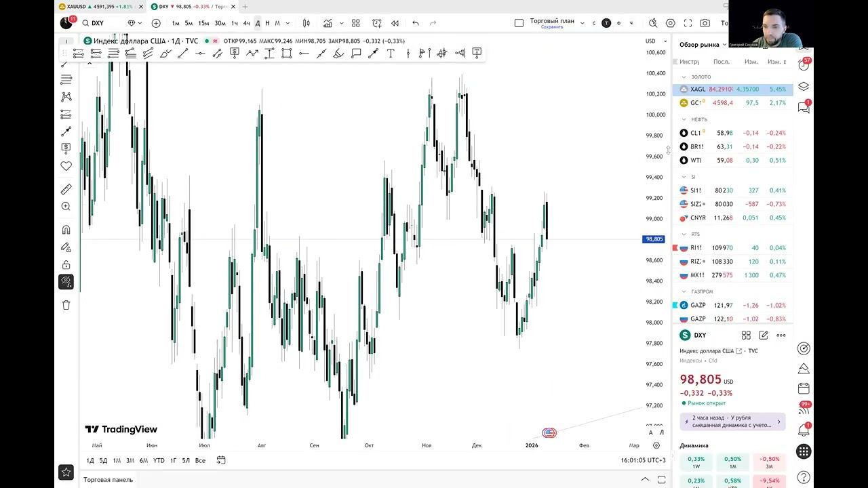Collapse the НЕФТЬ watchlist section
This screenshot has width=868, height=488.
click(x=684, y=119)
